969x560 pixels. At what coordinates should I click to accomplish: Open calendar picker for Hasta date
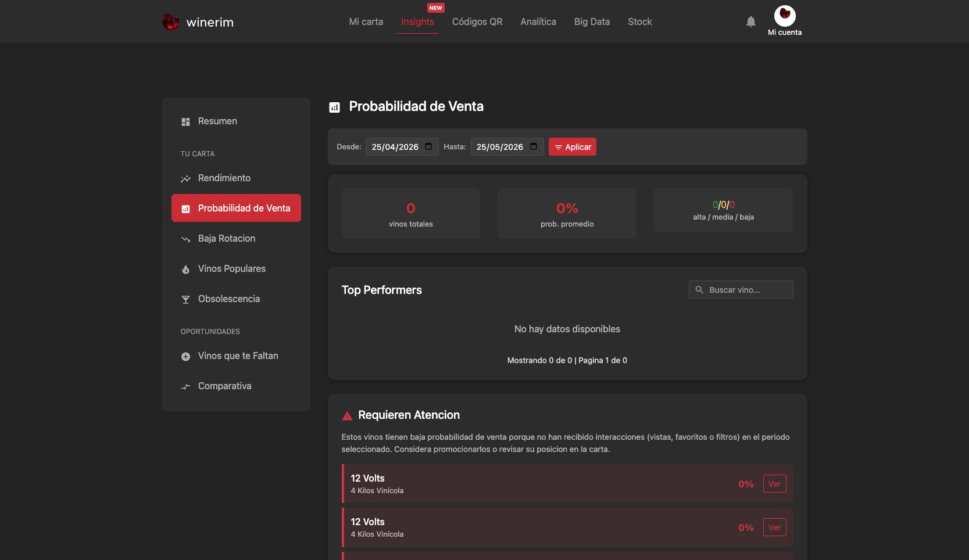[x=534, y=146]
